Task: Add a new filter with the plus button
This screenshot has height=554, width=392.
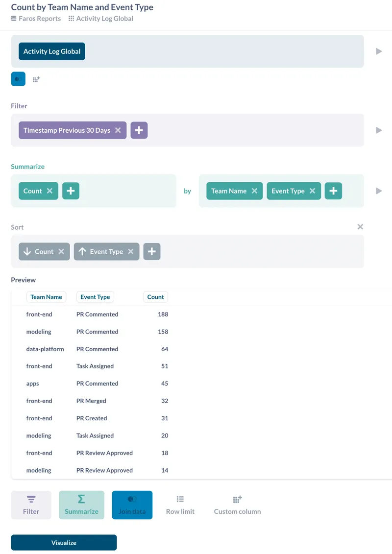Action: (x=139, y=130)
